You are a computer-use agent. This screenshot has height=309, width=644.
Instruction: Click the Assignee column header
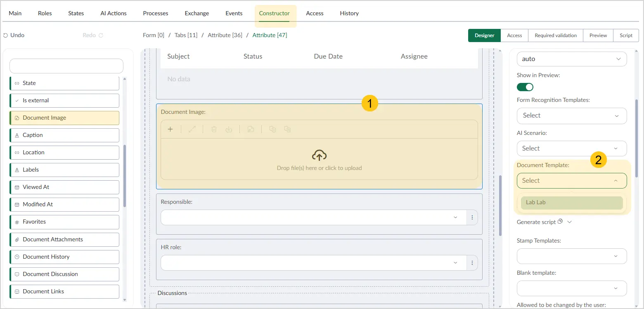coord(414,56)
